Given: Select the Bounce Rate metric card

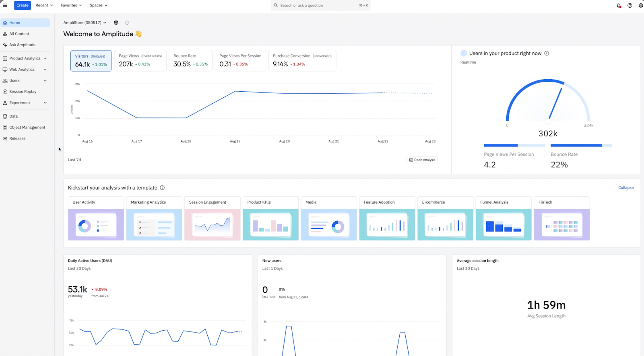Looking at the screenshot, I should [x=191, y=61].
